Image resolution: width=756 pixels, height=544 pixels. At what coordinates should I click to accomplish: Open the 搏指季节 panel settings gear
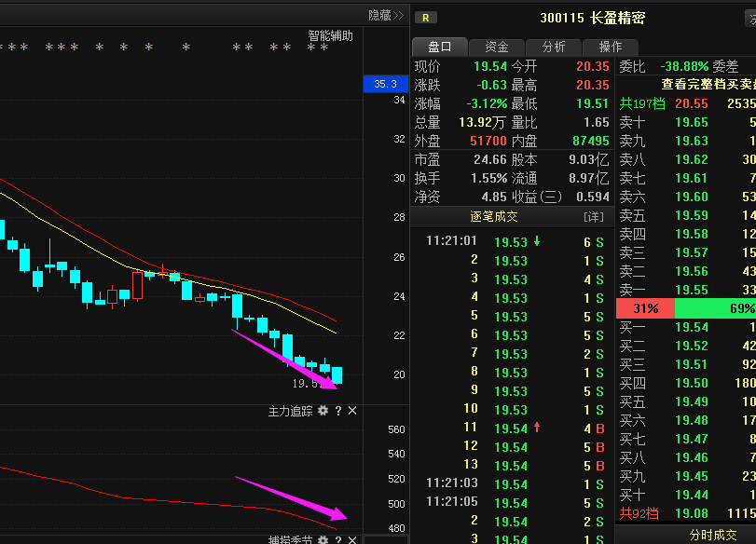tap(323, 540)
